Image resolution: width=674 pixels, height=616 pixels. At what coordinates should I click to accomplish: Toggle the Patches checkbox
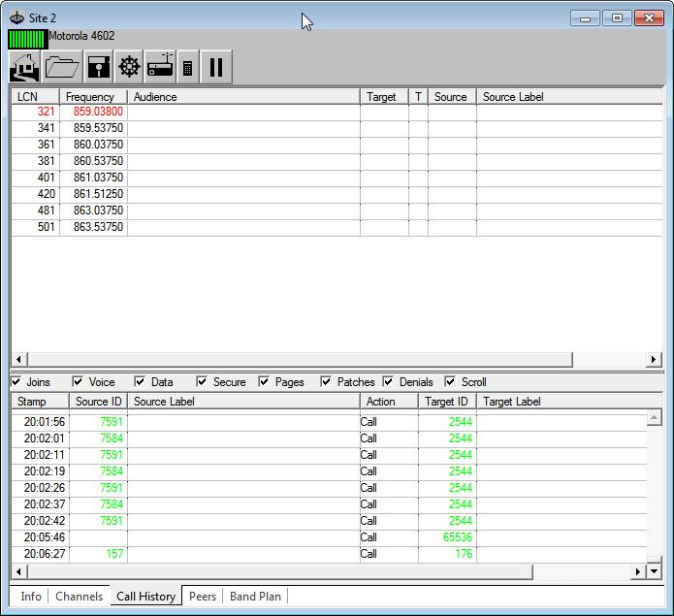[x=326, y=381]
